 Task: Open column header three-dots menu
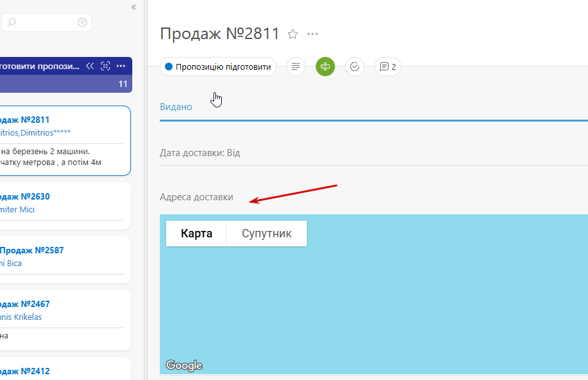(121, 66)
